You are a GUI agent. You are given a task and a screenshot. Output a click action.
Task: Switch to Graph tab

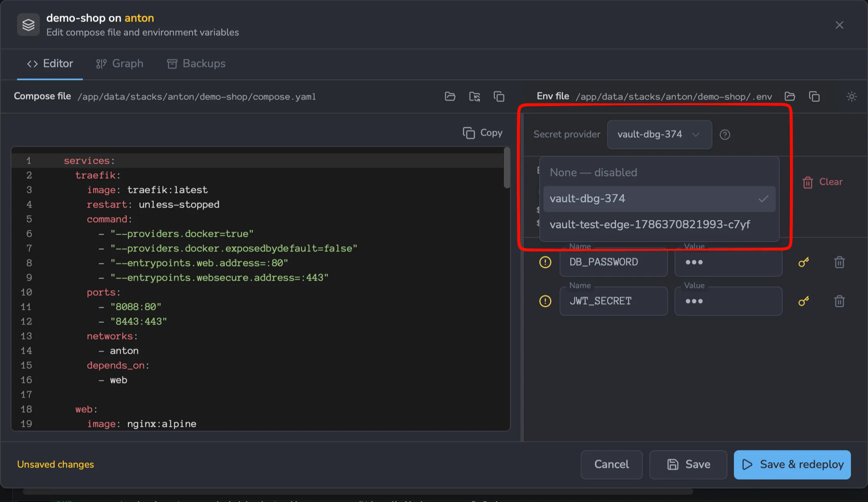point(119,64)
